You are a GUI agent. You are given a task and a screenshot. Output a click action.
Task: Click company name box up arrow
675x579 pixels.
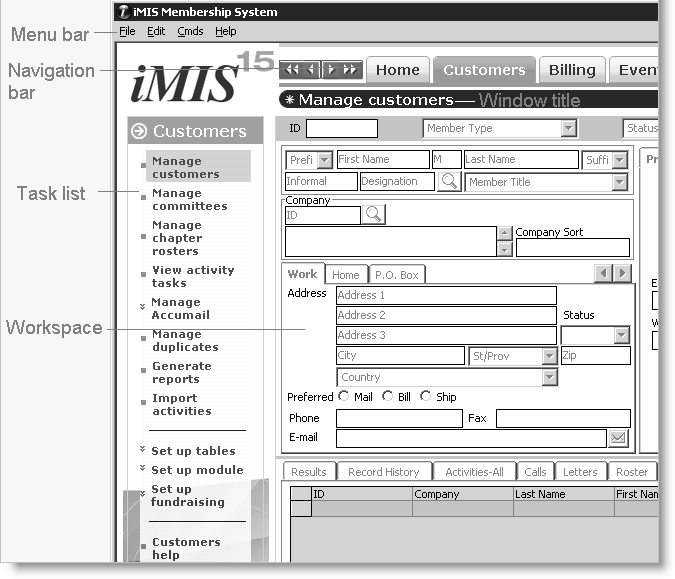(505, 233)
